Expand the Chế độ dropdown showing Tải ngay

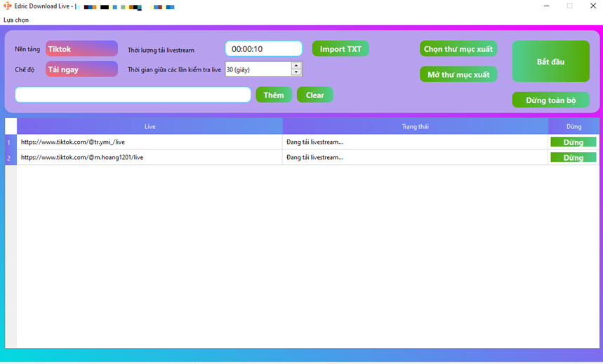(81, 69)
